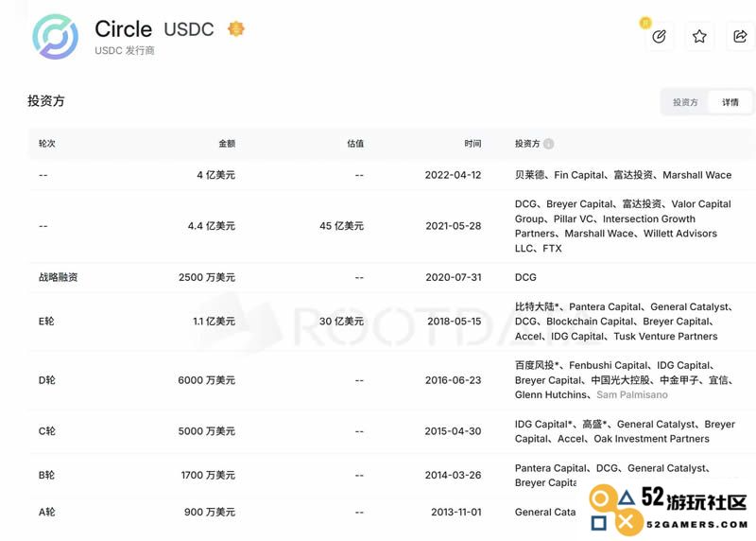
Task: Click the B轮 round label
Action: [46, 476]
